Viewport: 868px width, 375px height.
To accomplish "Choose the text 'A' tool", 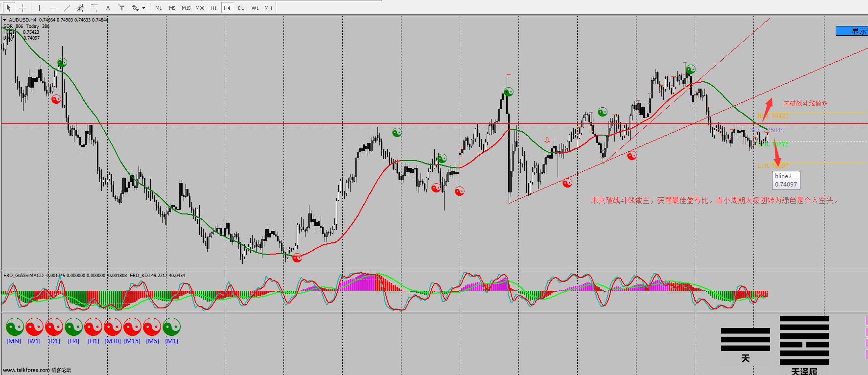I will 108,8.
